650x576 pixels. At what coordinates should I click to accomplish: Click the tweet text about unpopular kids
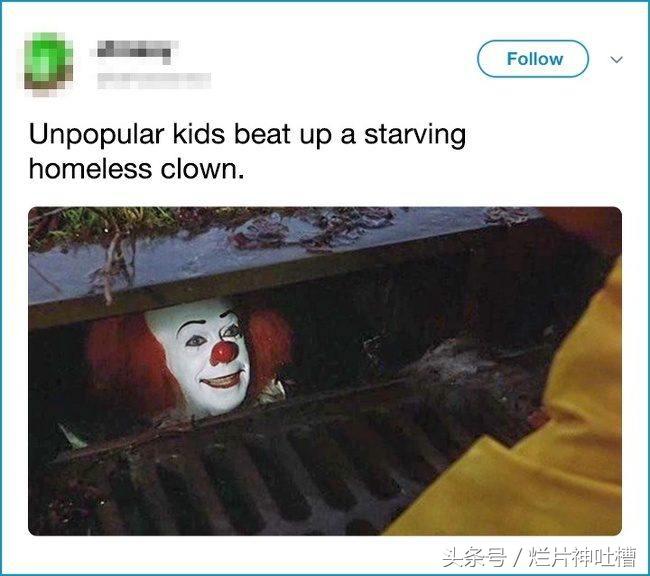coord(247,152)
